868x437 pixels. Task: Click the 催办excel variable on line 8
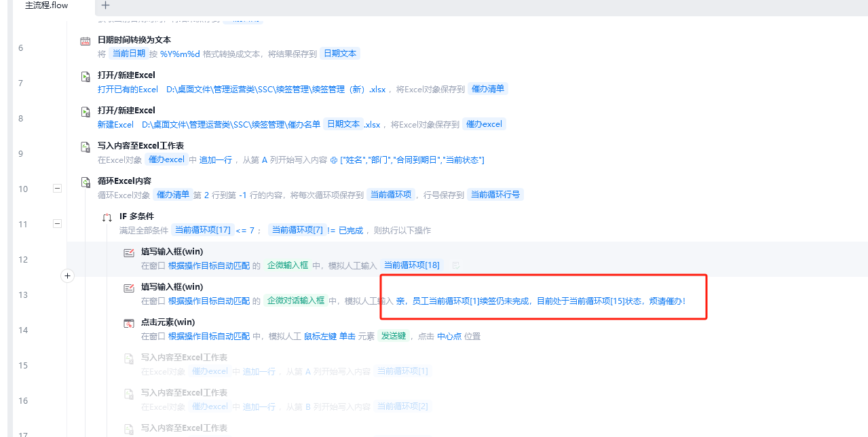pos(484,124)
